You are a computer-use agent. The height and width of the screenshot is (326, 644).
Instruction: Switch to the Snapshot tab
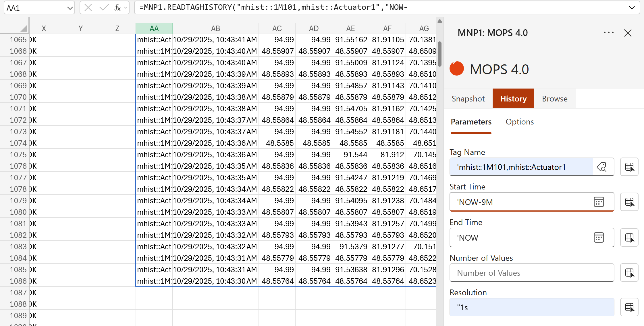468,98
